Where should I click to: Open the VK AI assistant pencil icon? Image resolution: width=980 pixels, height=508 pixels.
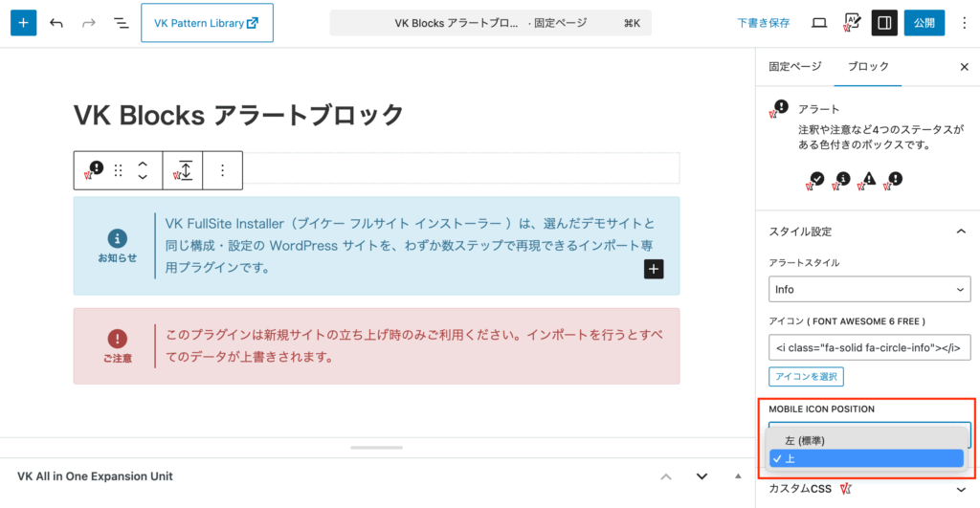click(852, 23)
